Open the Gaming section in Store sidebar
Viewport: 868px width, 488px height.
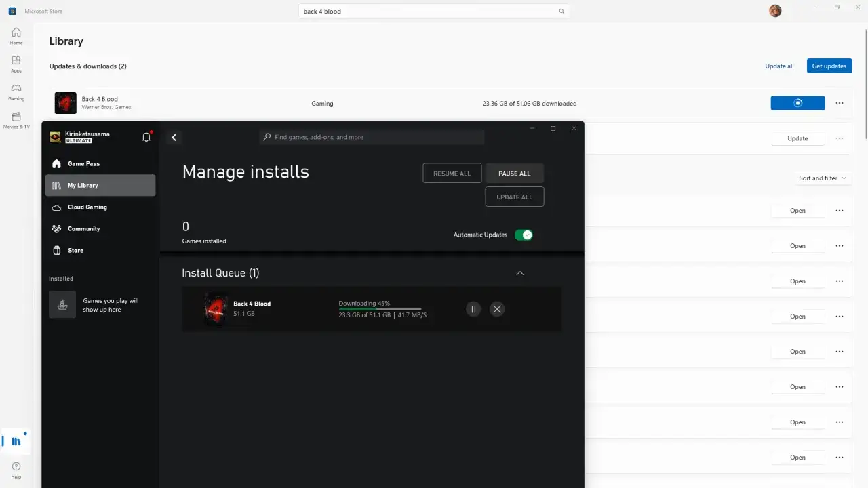[16, 91]
